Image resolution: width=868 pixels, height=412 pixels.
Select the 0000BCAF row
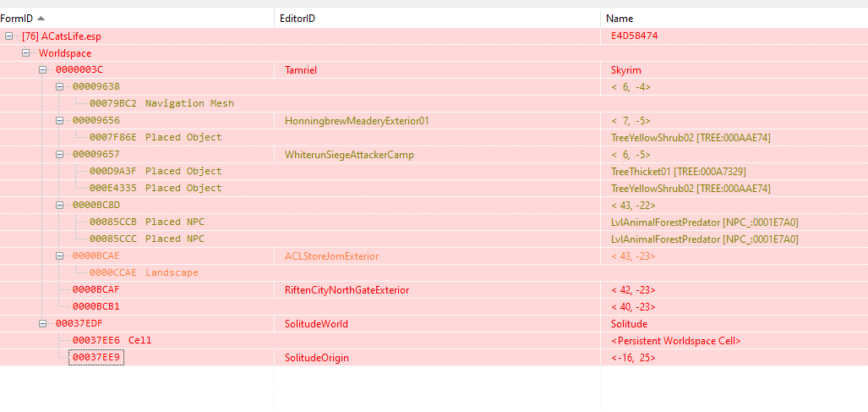point(434,289)
